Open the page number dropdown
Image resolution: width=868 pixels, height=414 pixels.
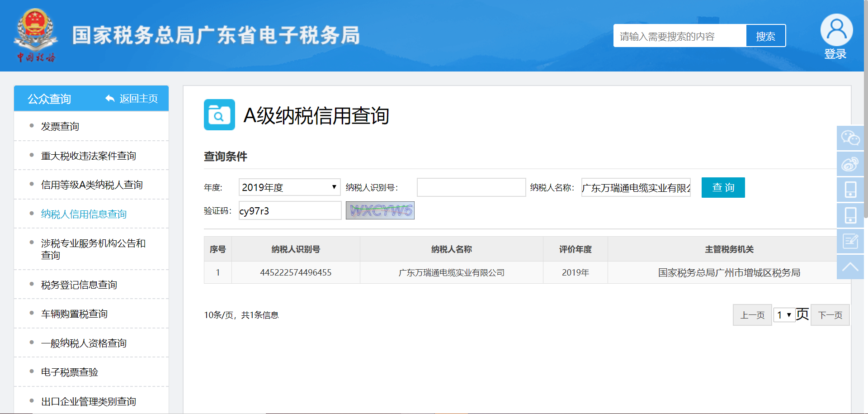[784, 315]
